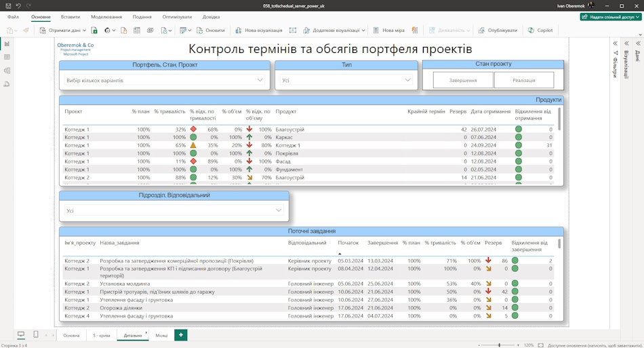Click the Enter data table icon
644x348 pixels.
point(137,31)
